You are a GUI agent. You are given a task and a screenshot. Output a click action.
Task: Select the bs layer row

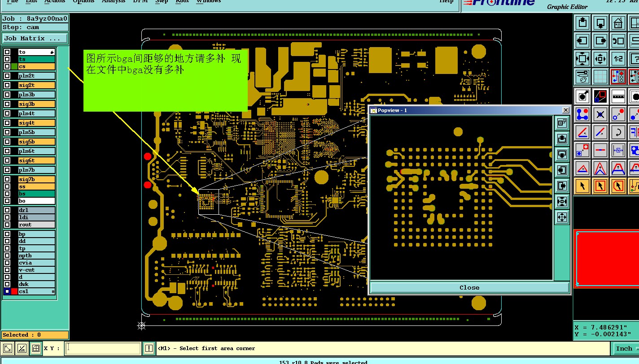36,194
